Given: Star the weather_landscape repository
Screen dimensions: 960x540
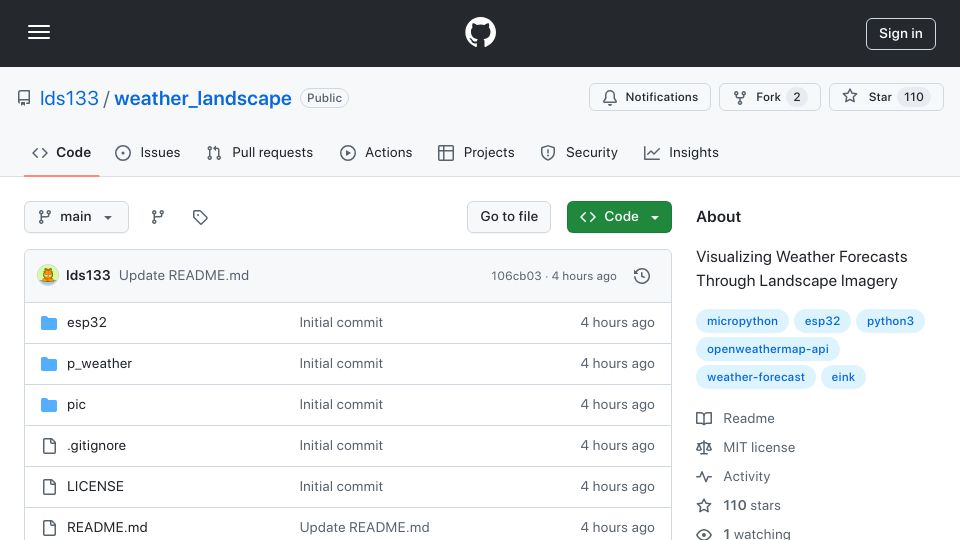Looking at the screenshot, I should point(886,97).
